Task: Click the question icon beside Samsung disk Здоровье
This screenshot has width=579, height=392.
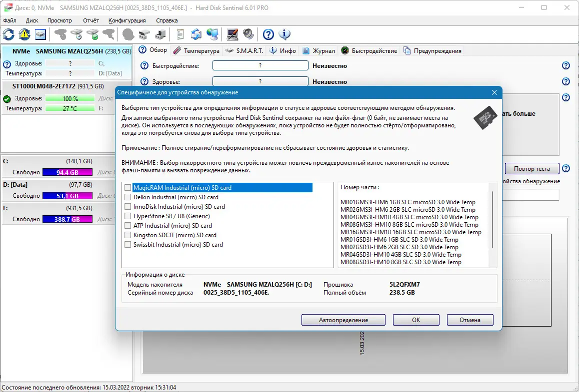Action: (6, 64)
